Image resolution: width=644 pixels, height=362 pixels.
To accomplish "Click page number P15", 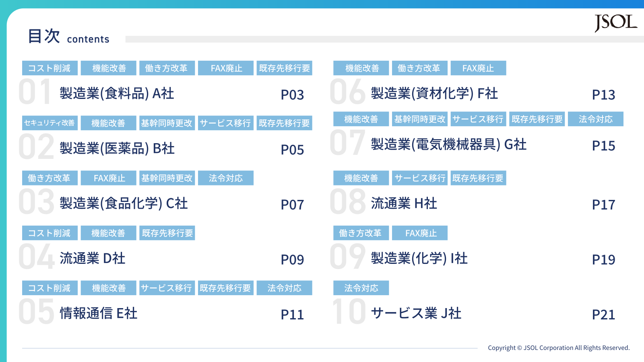I will 603,146.
